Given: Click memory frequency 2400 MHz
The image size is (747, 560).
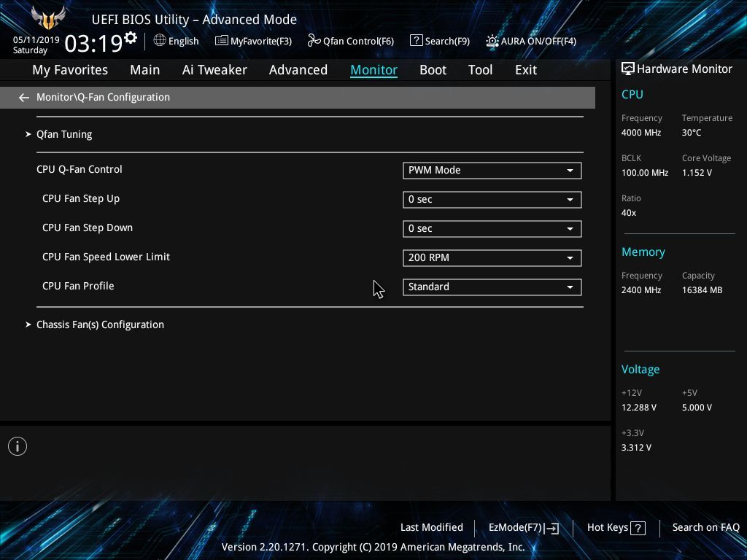Looking at the screenshot, I should tap(640, 290).
